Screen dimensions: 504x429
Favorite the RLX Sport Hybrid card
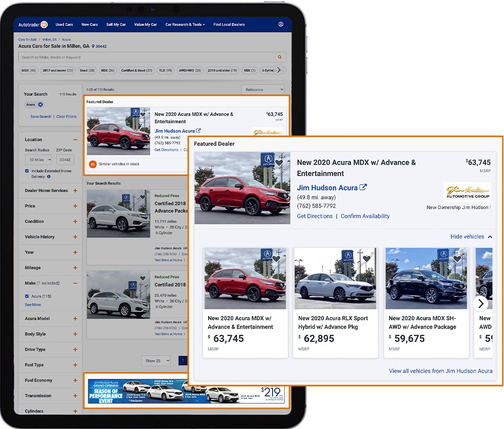click(x=367, y=258)
